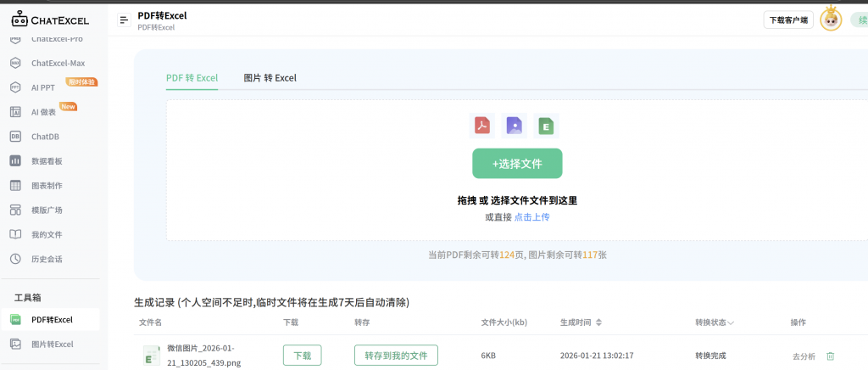
Task: Click the 下载客户端 button
Action: click(788, 20)
